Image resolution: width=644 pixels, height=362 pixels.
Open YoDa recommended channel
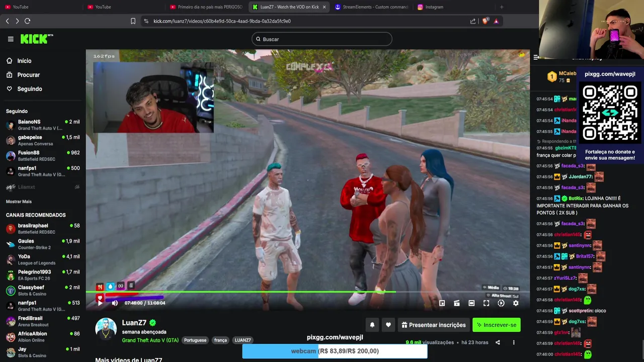pos(43,259)
